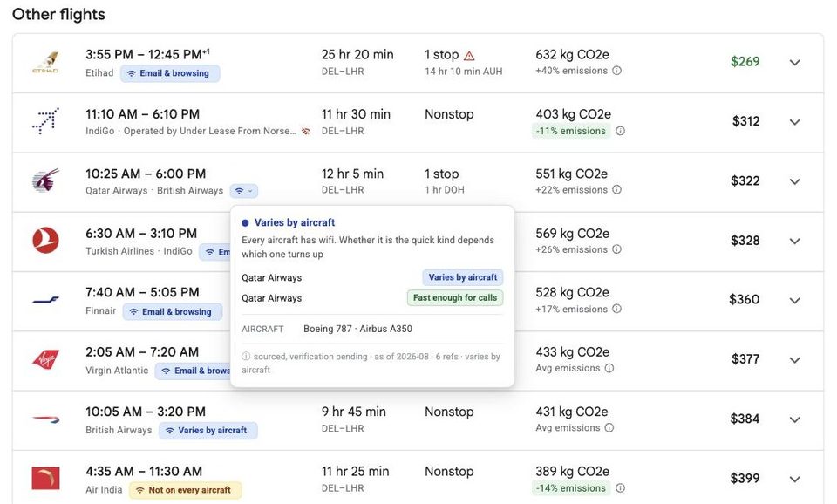
Task: Click the Qatar Airways logo
Action: tap(45, 180)
